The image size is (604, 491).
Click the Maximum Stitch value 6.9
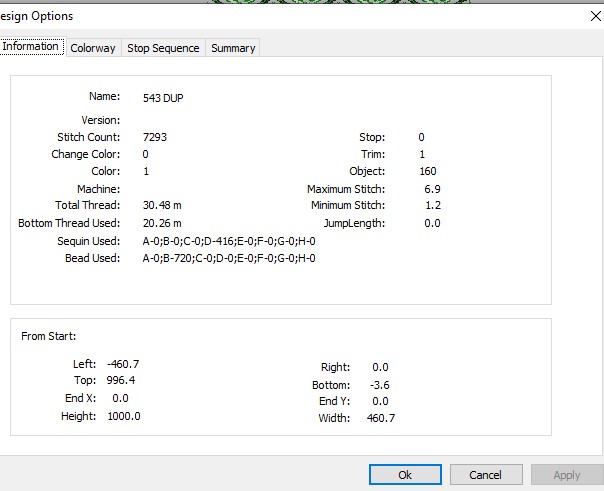432,189
